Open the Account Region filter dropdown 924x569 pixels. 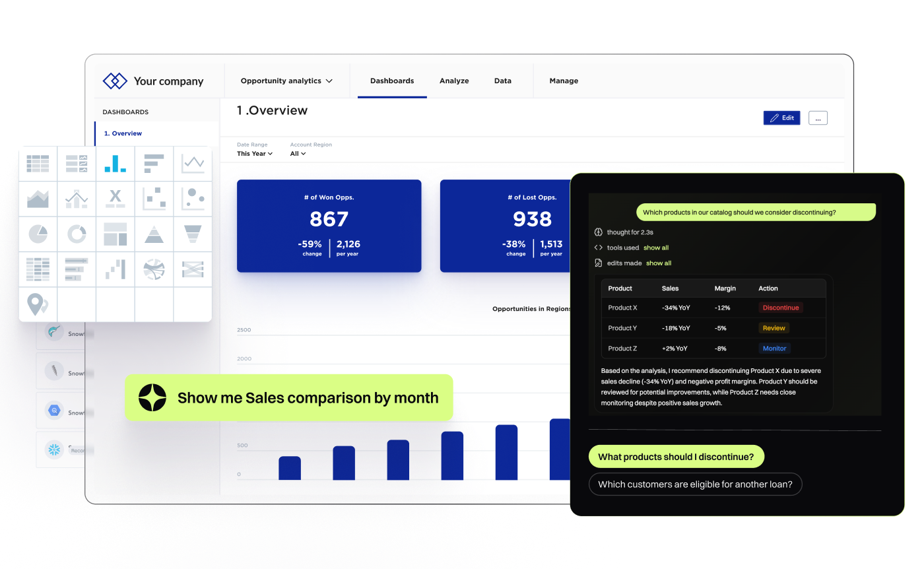point(298,153)
